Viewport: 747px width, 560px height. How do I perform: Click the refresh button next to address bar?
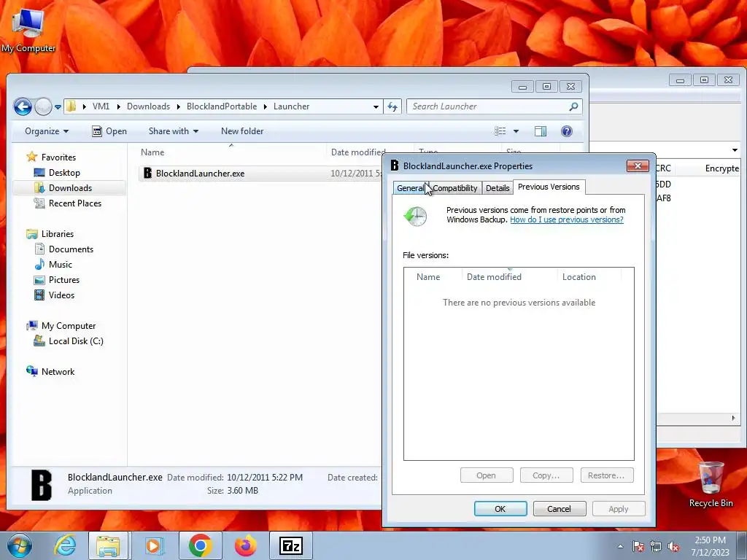coord(392,106)
